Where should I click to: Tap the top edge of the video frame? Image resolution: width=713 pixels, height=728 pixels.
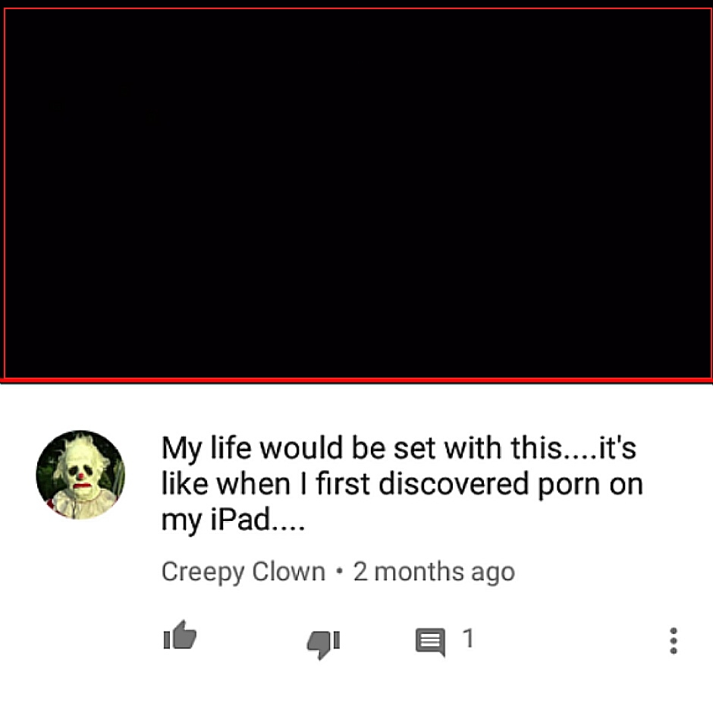pyautogui.click(x=356, y=9)
